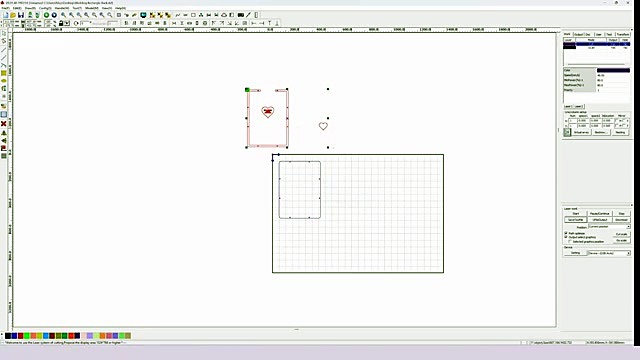Click the device Setting button
The width and height of the screenshot is (640, 360).
pos(575,253)
